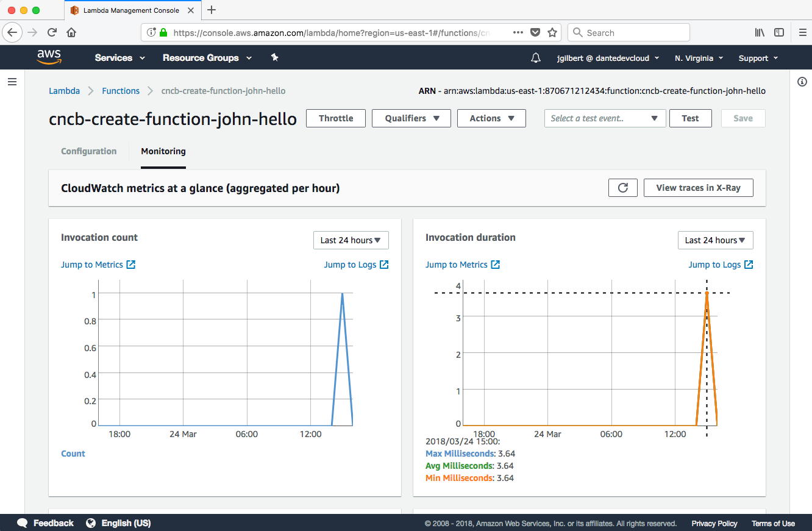This screenshot has height=531, width=812.
Task: Expand the Services dropdown menu
Action: click(119, 58)
